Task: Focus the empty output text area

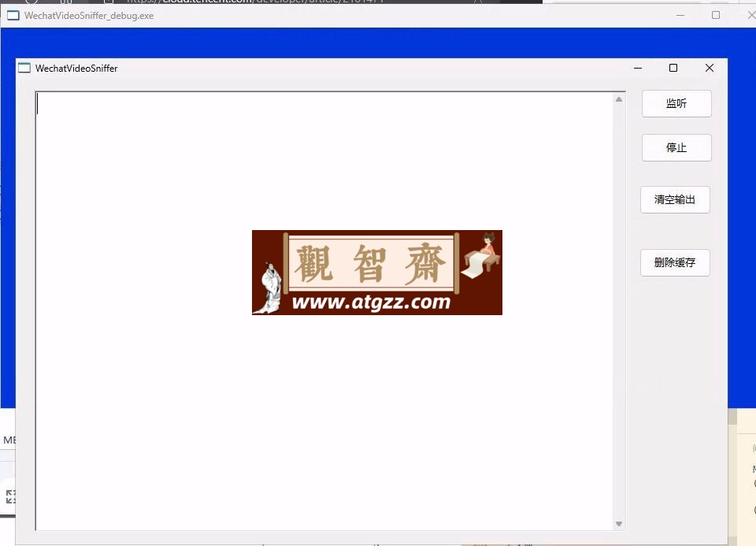Action: point(324,310)
